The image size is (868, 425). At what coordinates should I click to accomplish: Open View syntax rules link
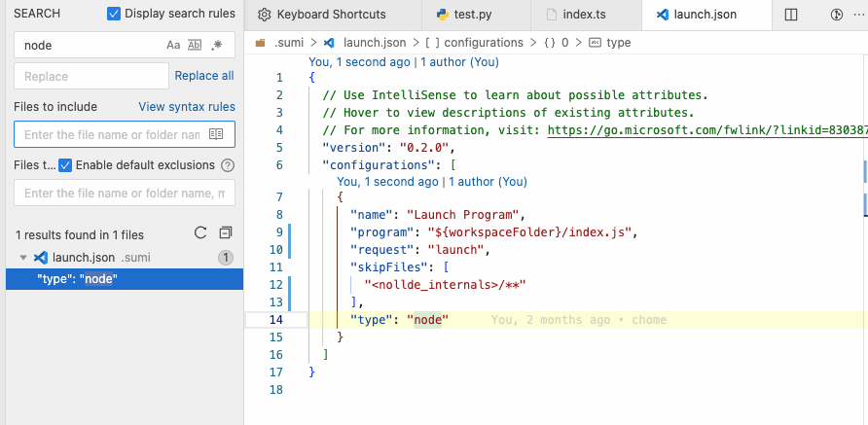coord(187,107)
